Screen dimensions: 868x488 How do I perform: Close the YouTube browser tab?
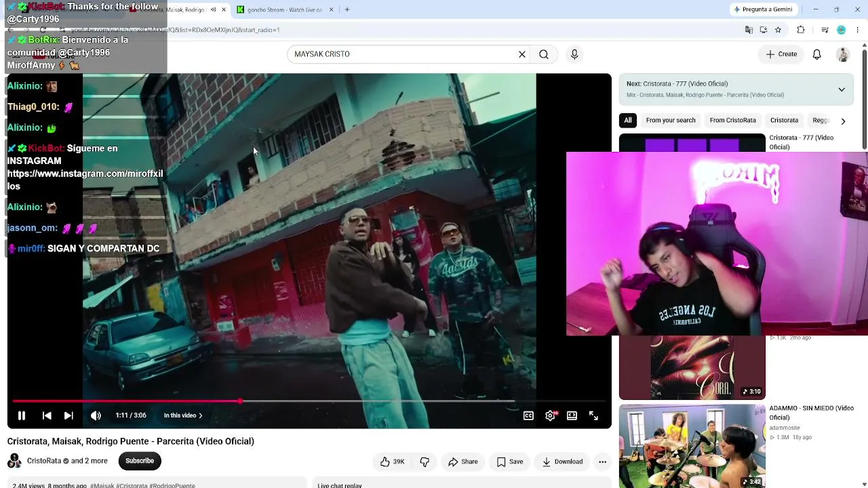223,9
